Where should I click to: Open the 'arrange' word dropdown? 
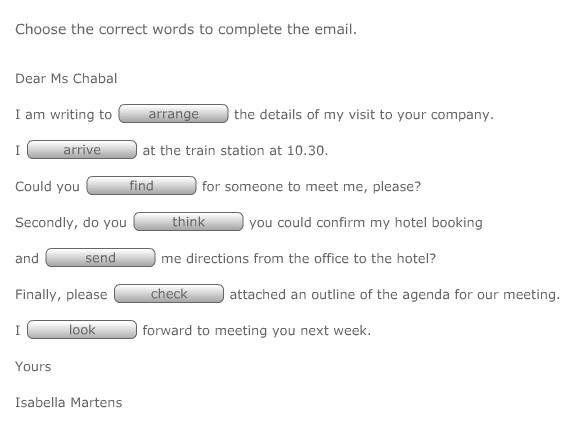(x=173, y=114)
